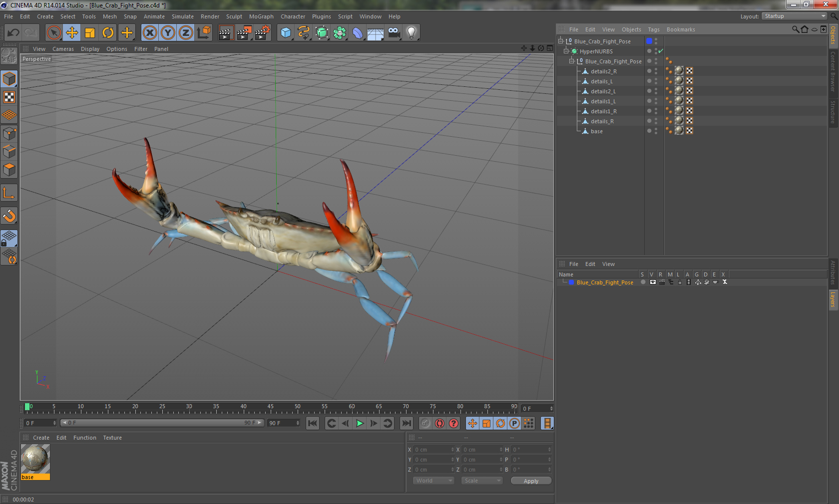Toggle Autokeying button

coord(439,423)
